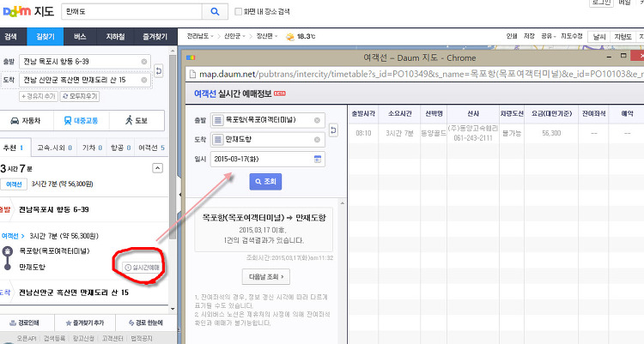Open the 여객선 5 results tab
644x344 pixels.
151,148
